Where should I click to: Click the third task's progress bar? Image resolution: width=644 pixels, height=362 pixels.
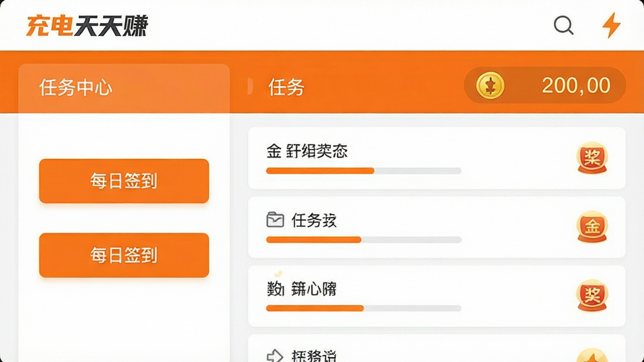[364, 308]
